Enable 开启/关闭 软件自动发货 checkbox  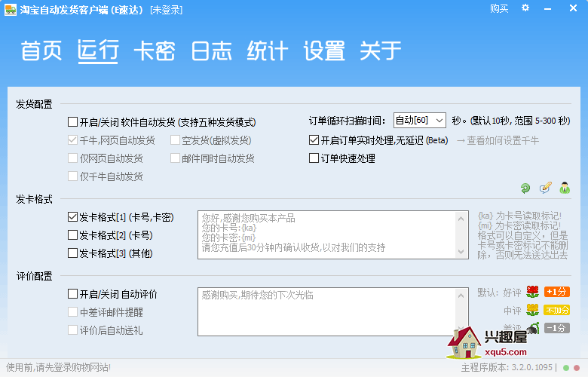coord(73,122)
